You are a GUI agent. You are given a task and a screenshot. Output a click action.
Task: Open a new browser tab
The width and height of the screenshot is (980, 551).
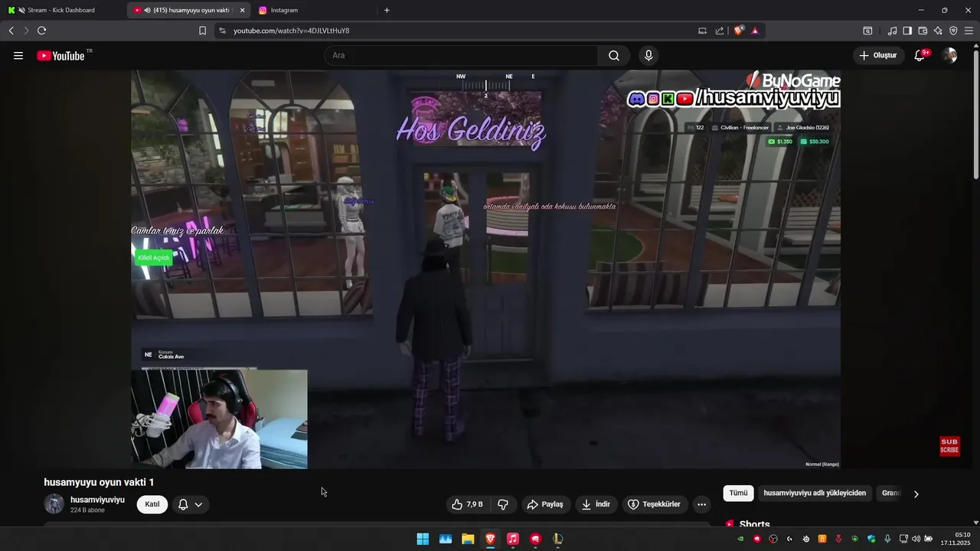coord(387,10)
